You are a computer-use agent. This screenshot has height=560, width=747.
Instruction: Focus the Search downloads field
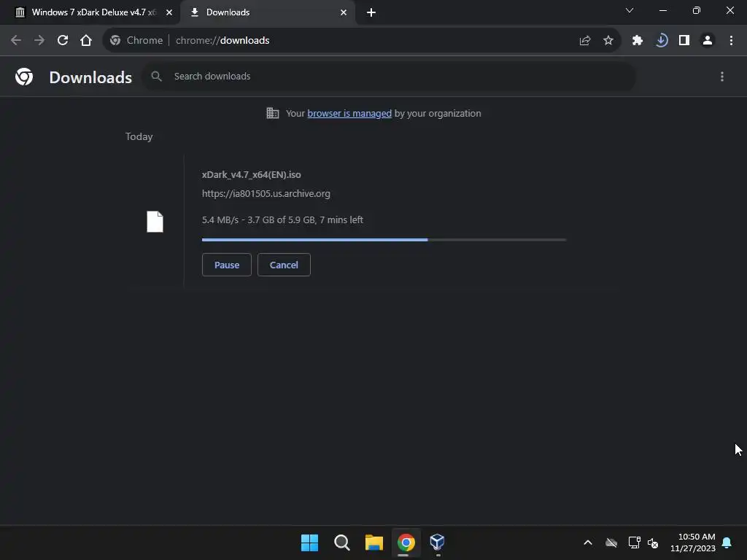coord(388,76)
